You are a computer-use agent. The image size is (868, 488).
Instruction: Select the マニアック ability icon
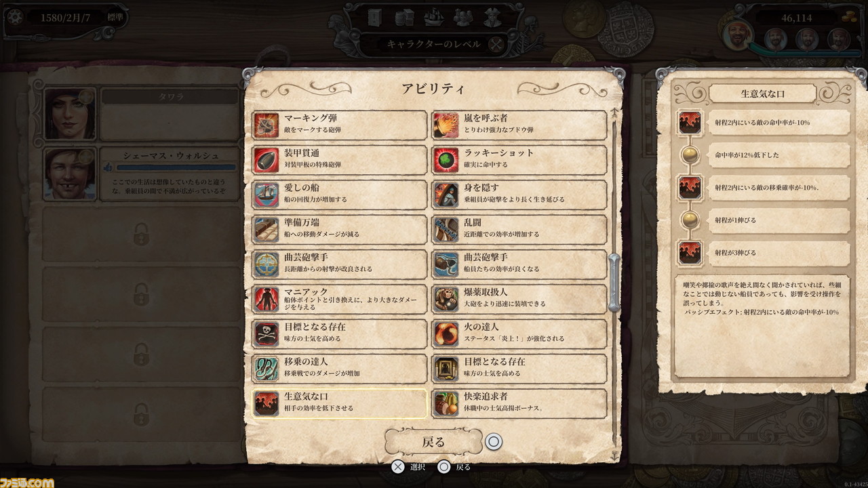(x=266, y=299)
